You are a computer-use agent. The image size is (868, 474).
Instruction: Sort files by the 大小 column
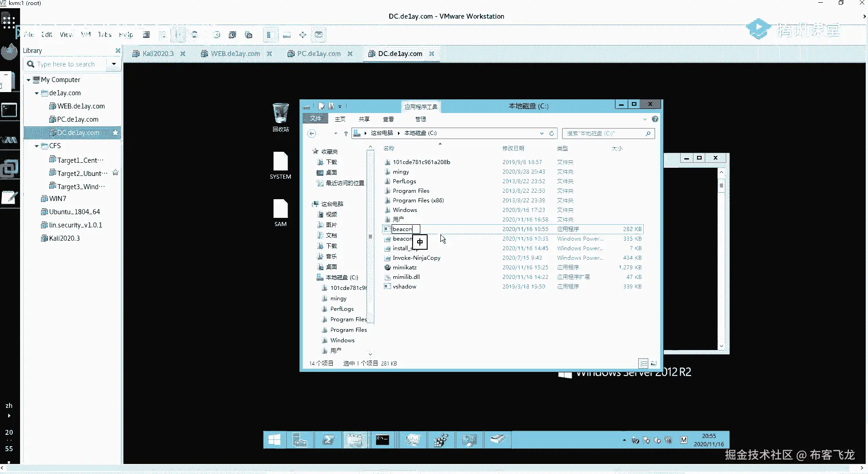tap(617, 149)
